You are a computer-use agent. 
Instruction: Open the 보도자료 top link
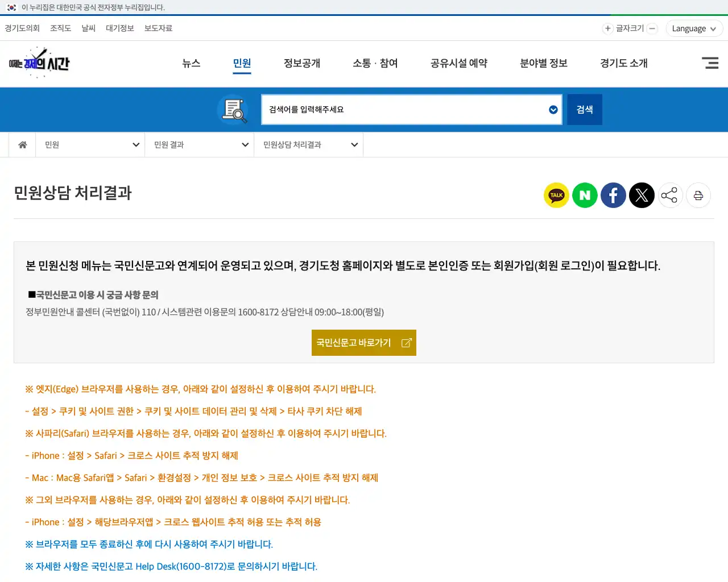click(x=159, y=28)
